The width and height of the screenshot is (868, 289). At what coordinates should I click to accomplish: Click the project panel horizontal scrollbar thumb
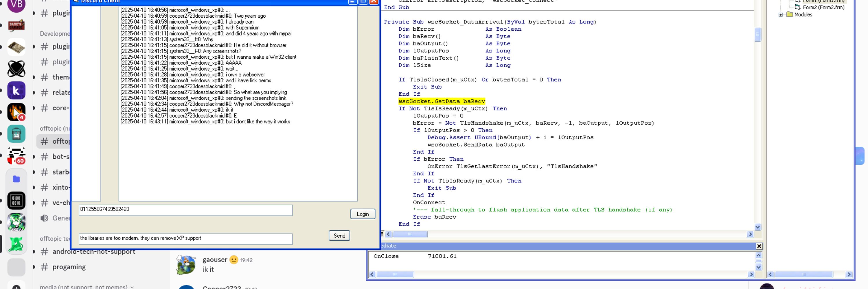804,275
